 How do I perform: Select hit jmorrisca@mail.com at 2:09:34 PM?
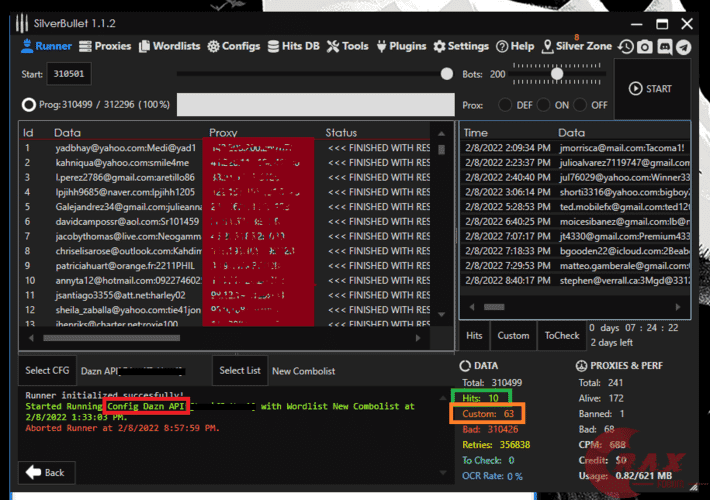pyautogui.click(x=575, y=148)
